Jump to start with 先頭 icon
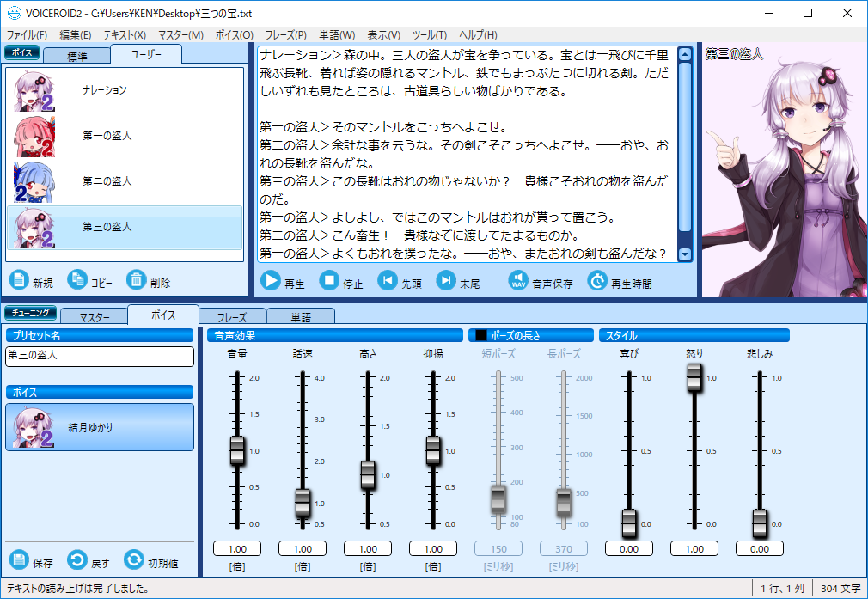Viewport: 868px width, 599px height. click(388, 281)
